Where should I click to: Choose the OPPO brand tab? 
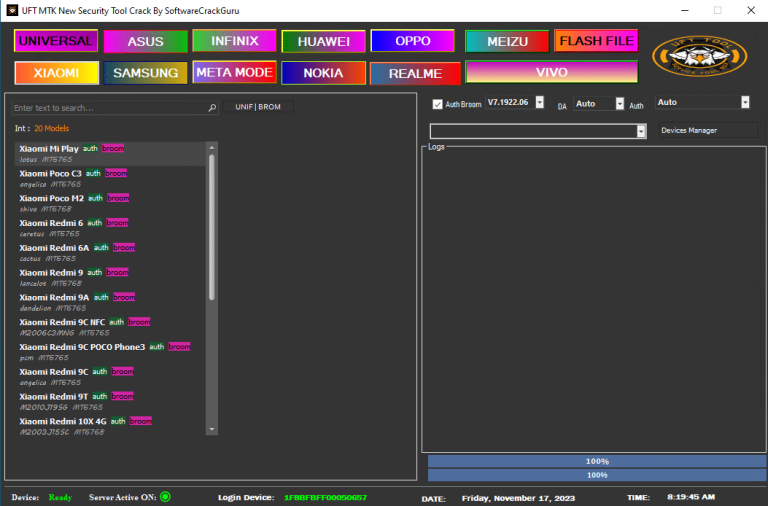coord(412,41)
